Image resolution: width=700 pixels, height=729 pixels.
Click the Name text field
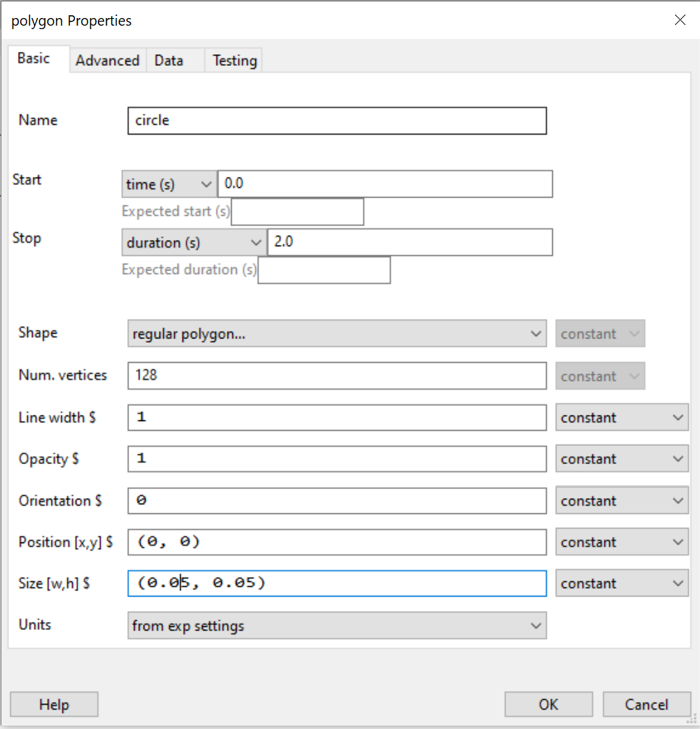coord(336,120)
